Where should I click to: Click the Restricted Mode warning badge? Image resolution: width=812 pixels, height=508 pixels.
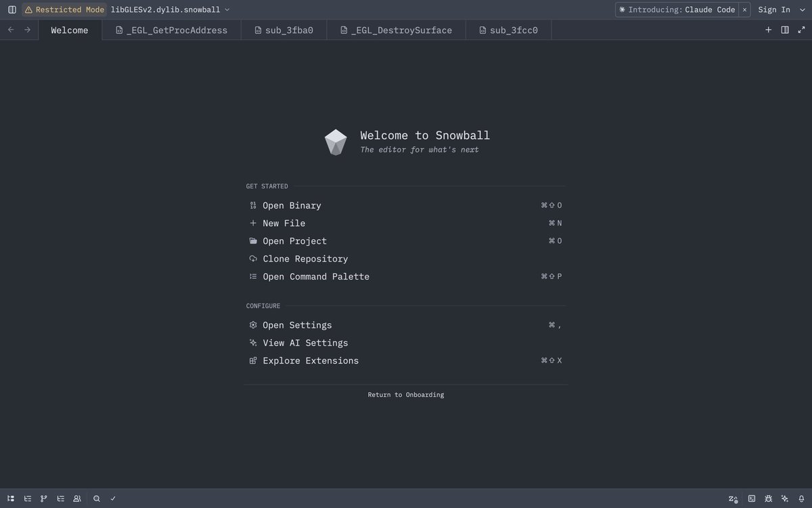pyautogui.click(x=64, y=9)
